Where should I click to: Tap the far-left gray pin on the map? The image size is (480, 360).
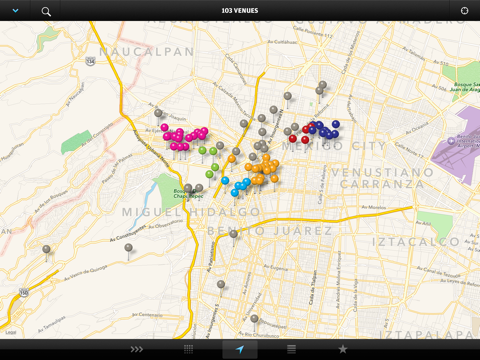coord(46,249)
